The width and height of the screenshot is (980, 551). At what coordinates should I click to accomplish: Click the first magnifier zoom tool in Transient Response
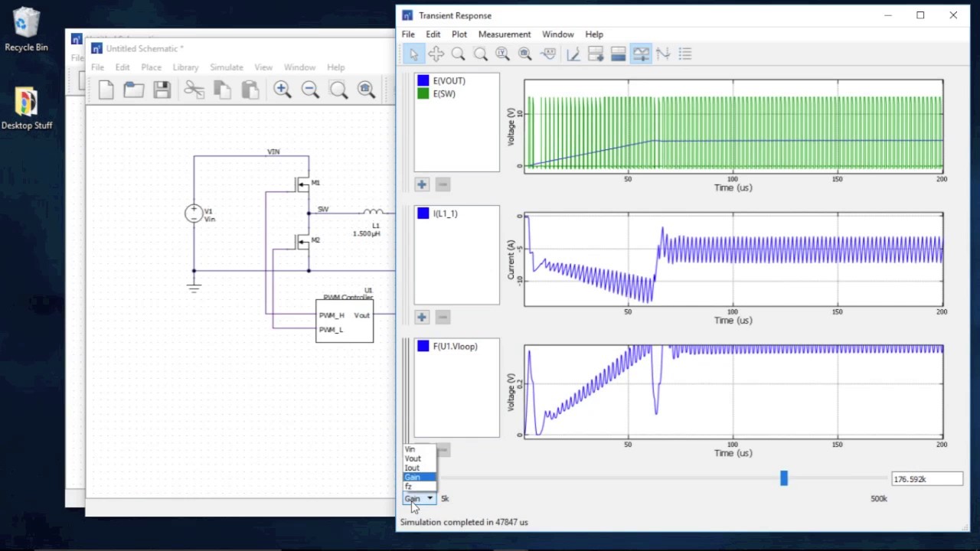click(x=458, y=54)
